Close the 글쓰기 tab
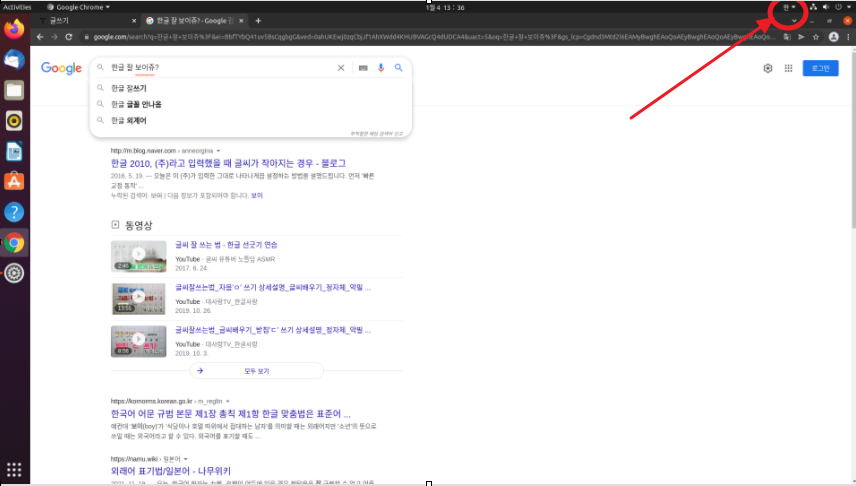Viewport: 856px width, 486px height. click(134, 21)
